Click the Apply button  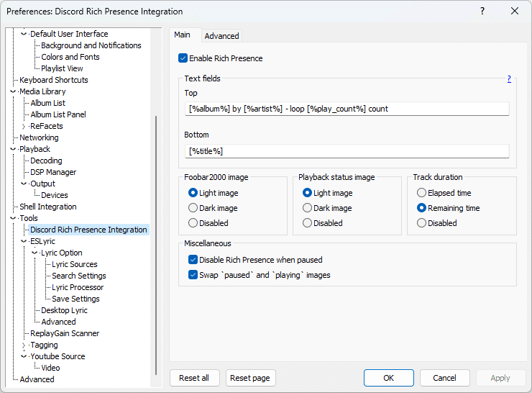tap(500, 378)
